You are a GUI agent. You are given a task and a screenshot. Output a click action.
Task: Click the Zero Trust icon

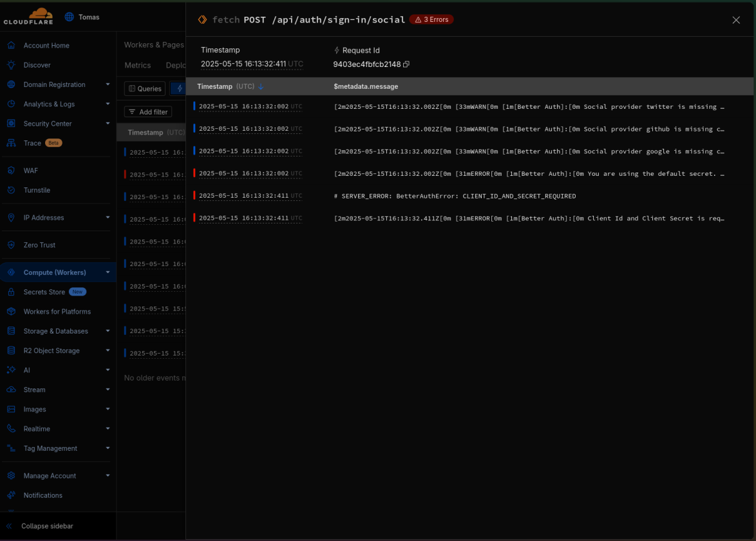tap(11, 245)
